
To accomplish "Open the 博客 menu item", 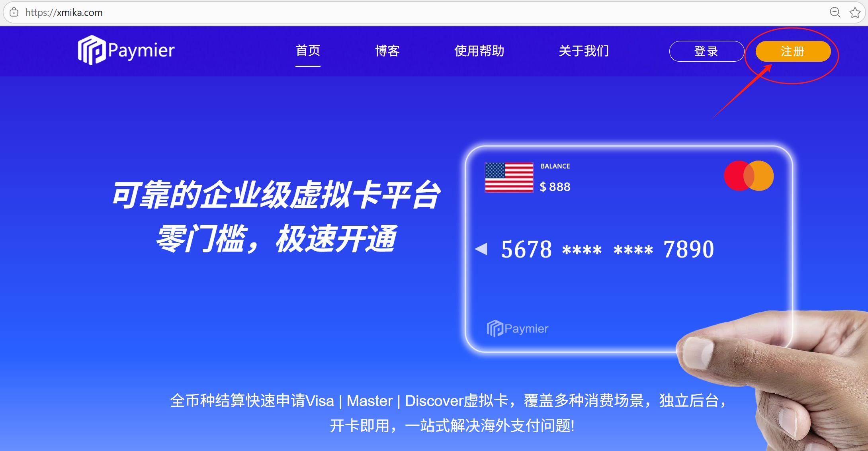I will (387, 51).
